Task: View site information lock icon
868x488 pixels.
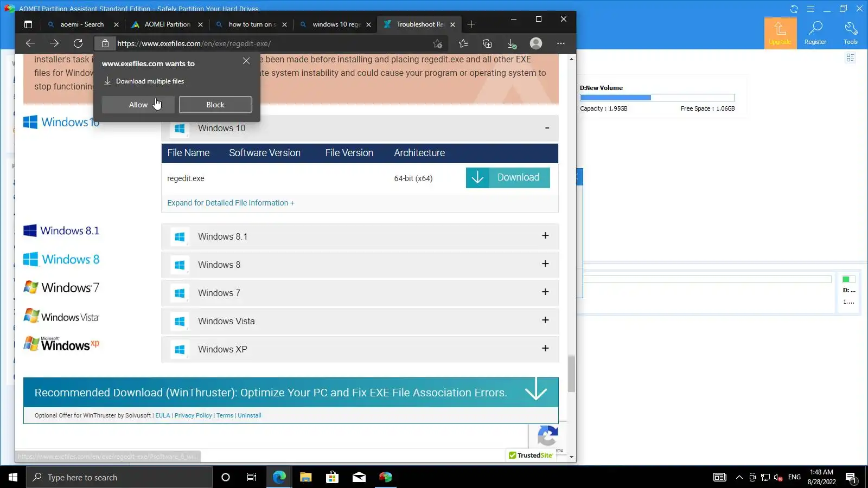Action: 105,43
